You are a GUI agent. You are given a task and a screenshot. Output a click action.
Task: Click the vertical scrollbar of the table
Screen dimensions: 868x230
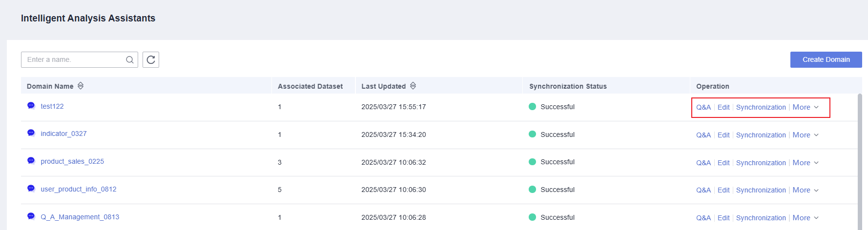pyautogui.click(x=860, y=161)
